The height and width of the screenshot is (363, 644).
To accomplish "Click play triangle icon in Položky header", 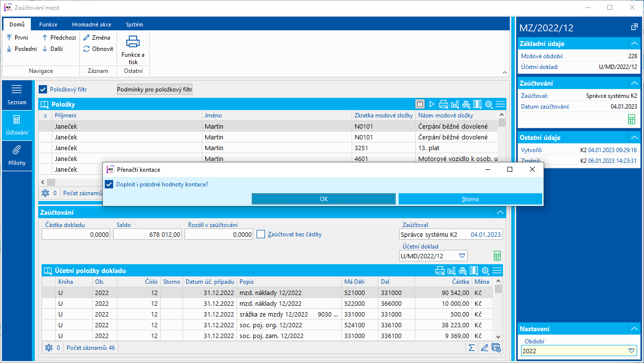I will click(432, 104).
